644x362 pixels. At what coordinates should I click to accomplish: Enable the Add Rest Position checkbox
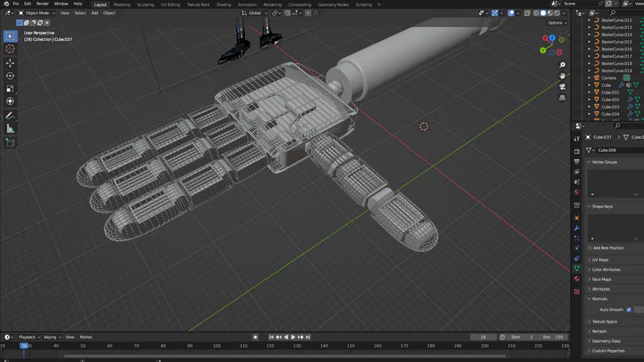(x=590, y=248)
